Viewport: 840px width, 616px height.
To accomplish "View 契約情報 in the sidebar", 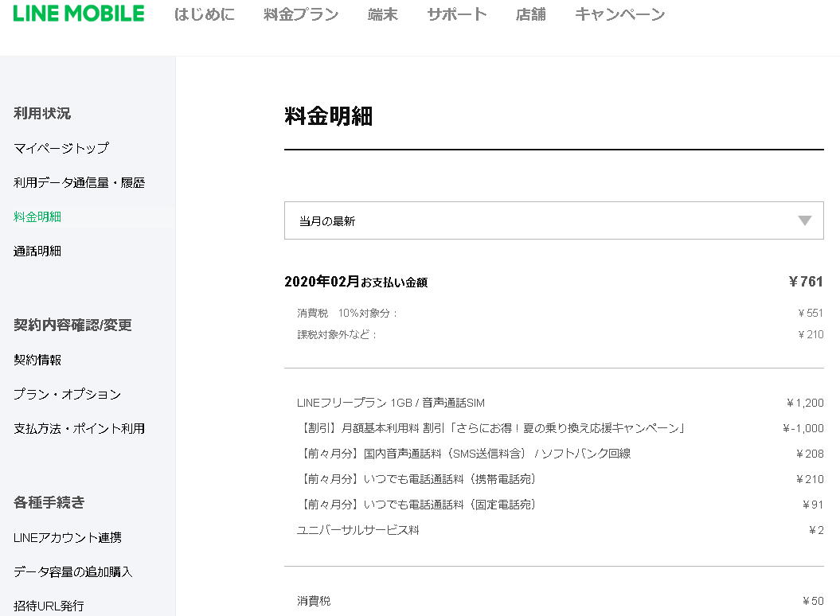I will [37, 360].
